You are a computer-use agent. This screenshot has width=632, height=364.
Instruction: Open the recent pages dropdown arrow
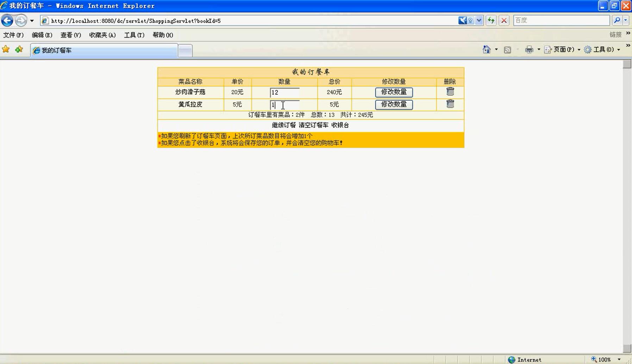pos(32,21)
